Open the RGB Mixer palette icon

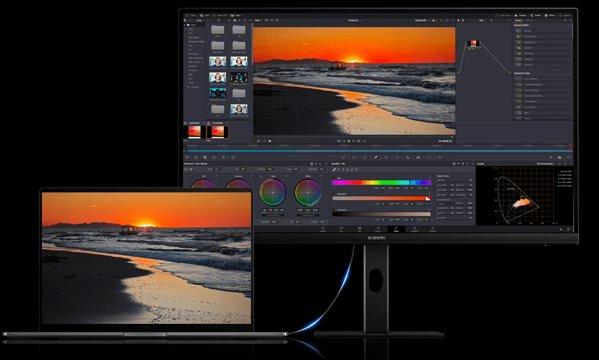tap(224, 157)
